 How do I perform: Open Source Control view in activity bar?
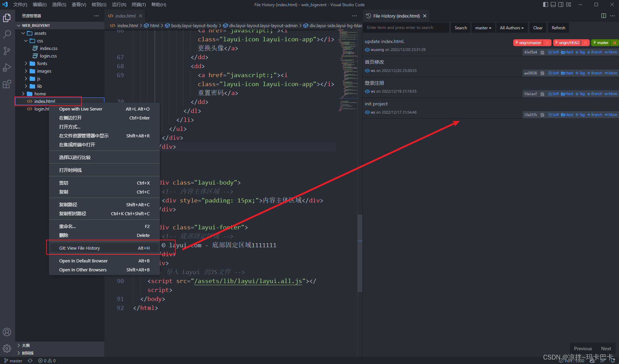click(x=7, y=51)
